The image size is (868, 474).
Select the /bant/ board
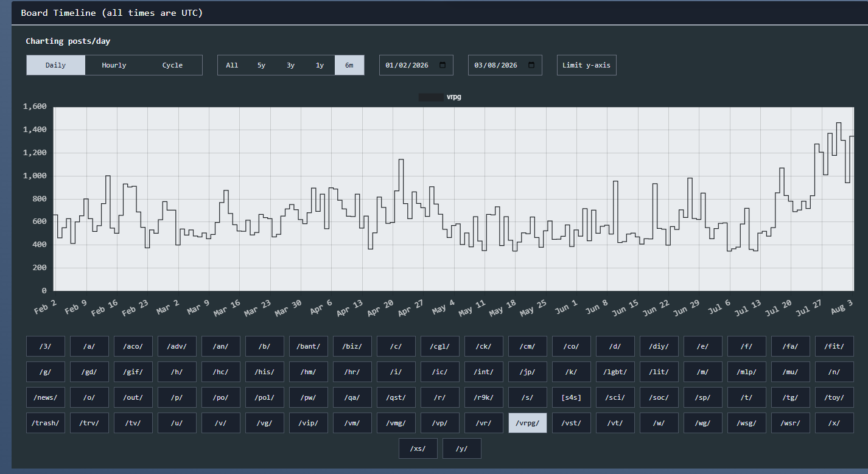309,346
